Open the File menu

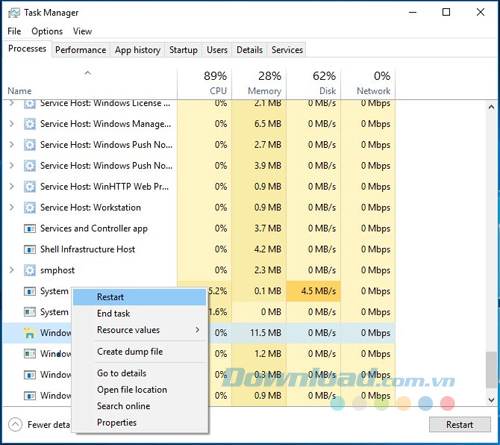tap(14, 31)
